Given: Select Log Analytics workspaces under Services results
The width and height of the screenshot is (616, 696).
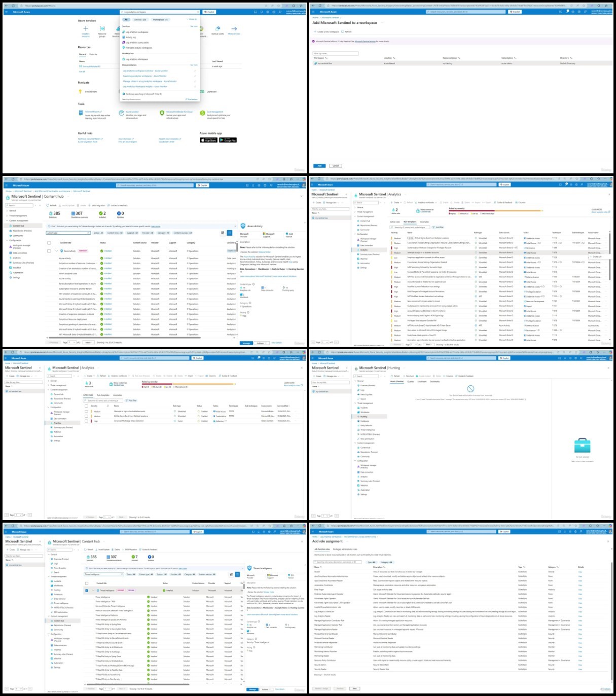Looking at the screenshot, I should (x=136, y=32).
